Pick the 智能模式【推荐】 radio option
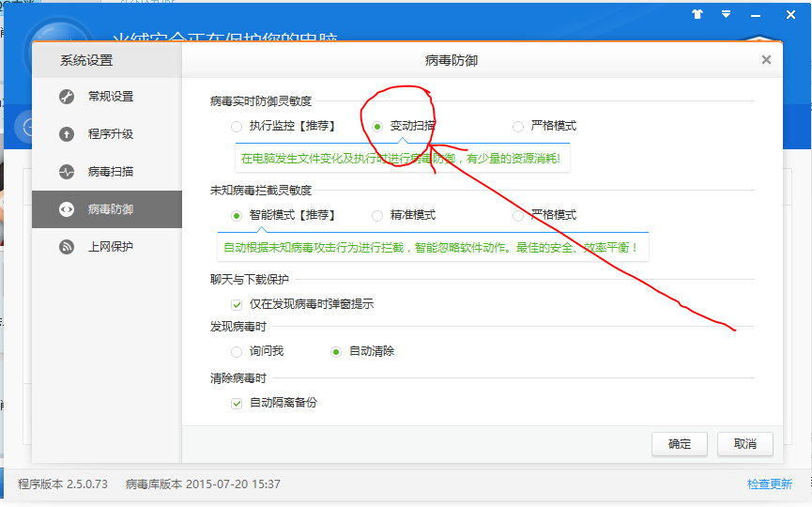The width and height of the screenshot is (812, 507). (x=237, y=215)
